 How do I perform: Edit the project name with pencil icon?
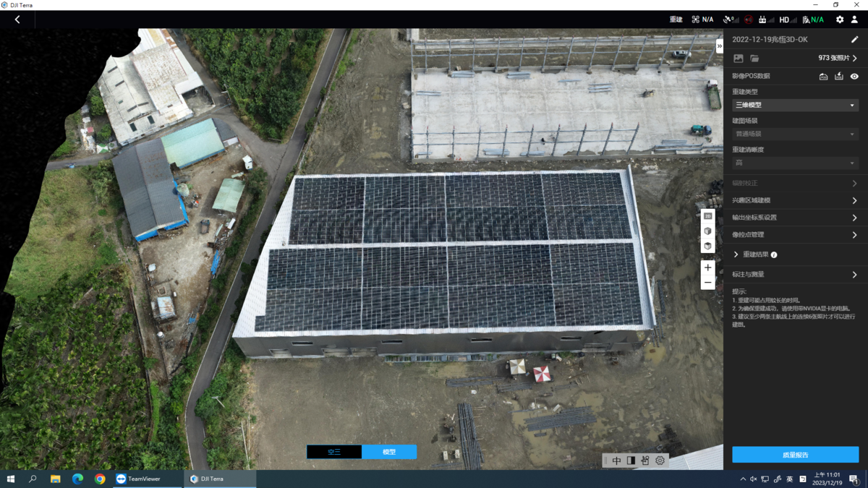click(x=855, y=40)
